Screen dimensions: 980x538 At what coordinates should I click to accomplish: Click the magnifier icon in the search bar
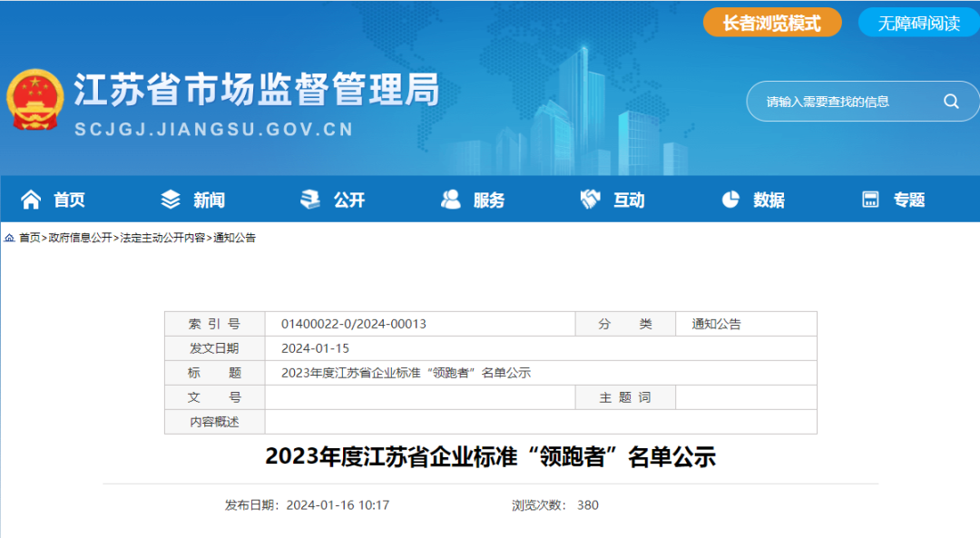pyautogui.click(x=950, y=102)
